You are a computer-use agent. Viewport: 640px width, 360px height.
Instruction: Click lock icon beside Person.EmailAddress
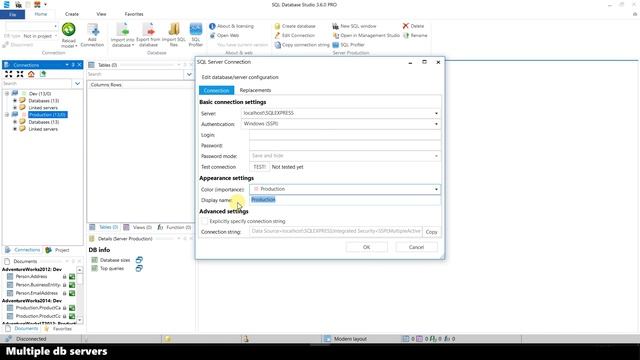pyautogui.click(x=64, y=293)
